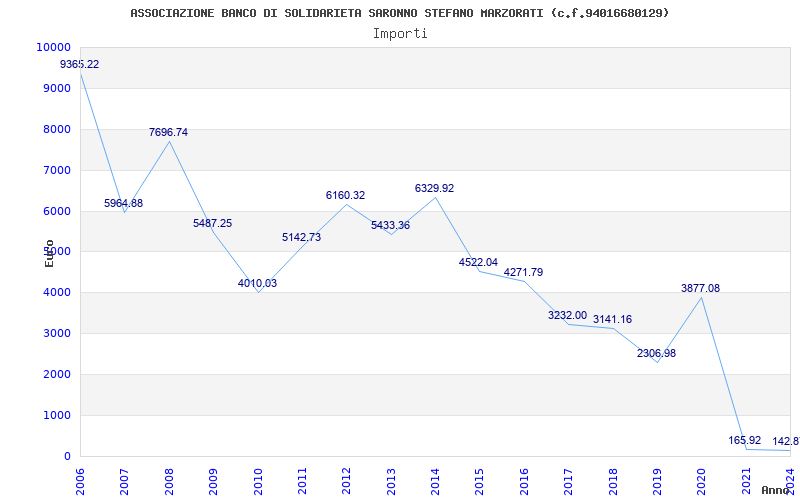Click the 4522.04 data label
Image resolution: width=800 pixels, height=500 pixels.
pos(478,262)
